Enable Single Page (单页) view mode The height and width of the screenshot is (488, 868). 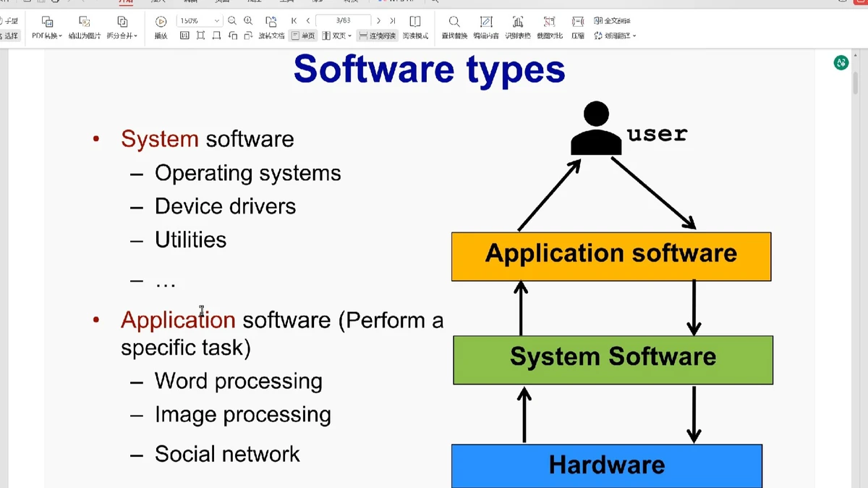[x=303, y=35]
